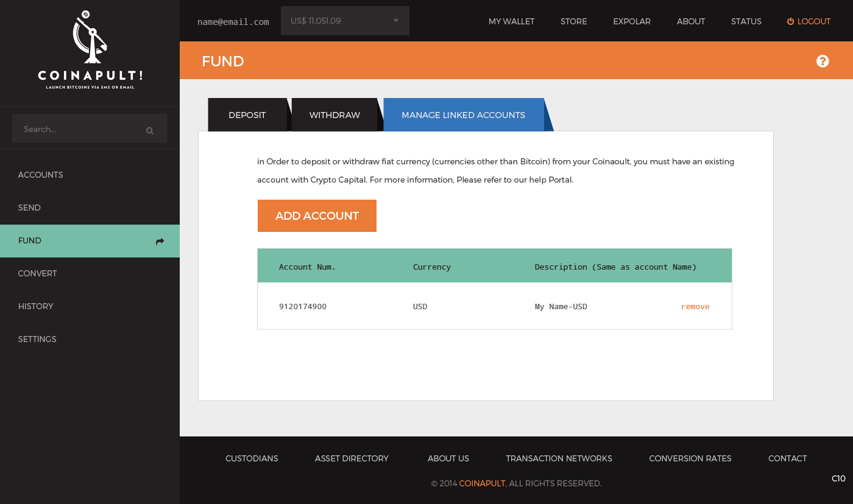This screenshot has width=853, height=504.
Task: View HISTORY in the sidebar
Action: 36,306
